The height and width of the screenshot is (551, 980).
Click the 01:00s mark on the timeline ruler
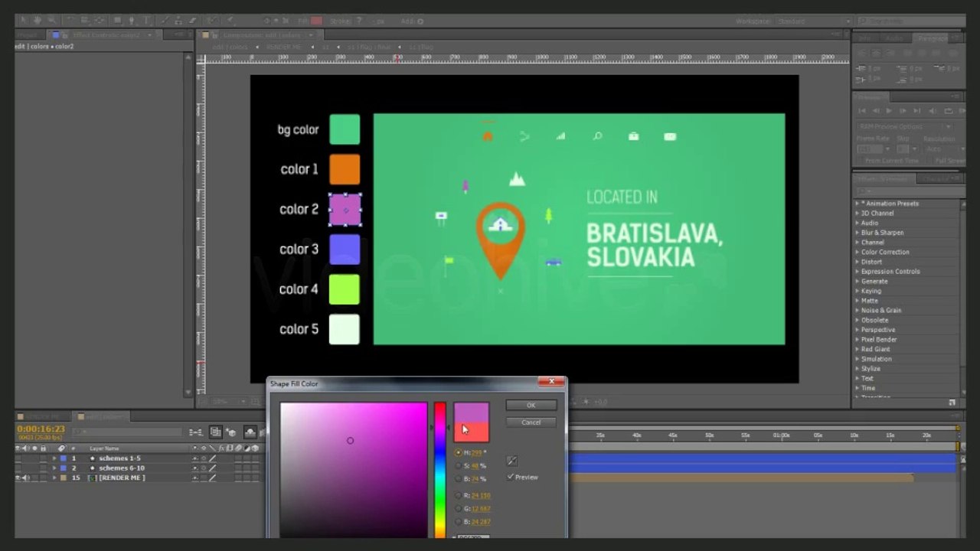781,435
